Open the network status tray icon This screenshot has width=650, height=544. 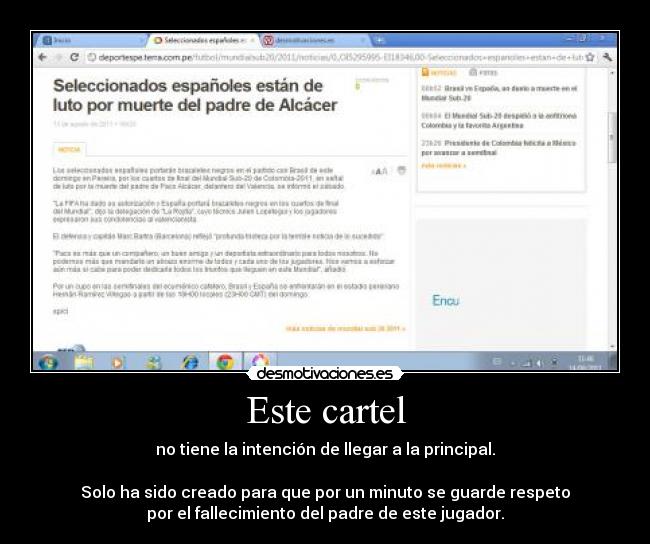pos(526,363)
